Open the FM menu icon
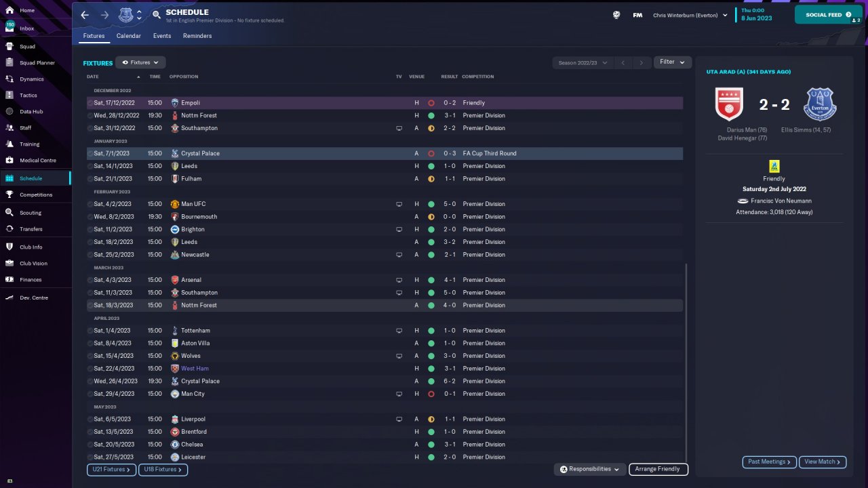 (637, 15)
